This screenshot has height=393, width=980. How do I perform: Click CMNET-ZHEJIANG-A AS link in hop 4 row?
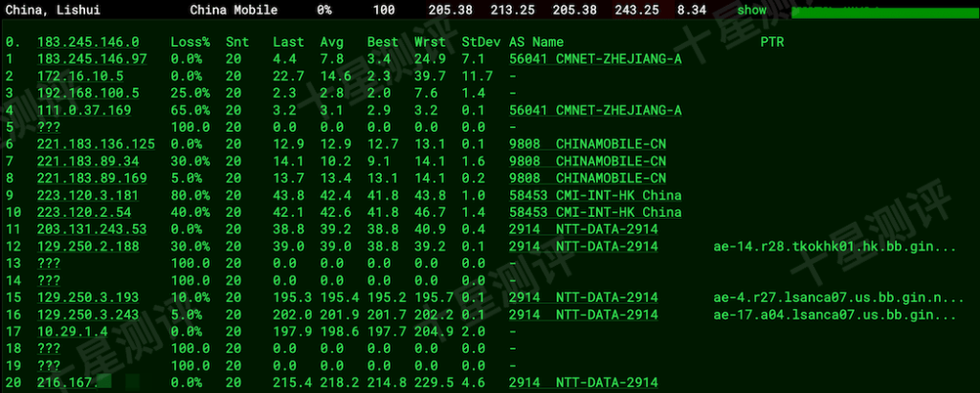click(x=595, y=111)
